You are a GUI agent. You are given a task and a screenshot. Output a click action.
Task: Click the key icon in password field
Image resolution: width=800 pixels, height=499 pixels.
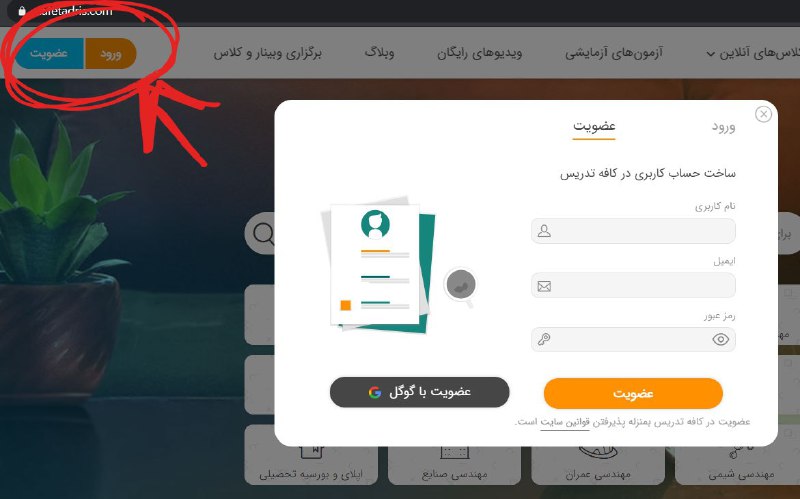(544, 339)
